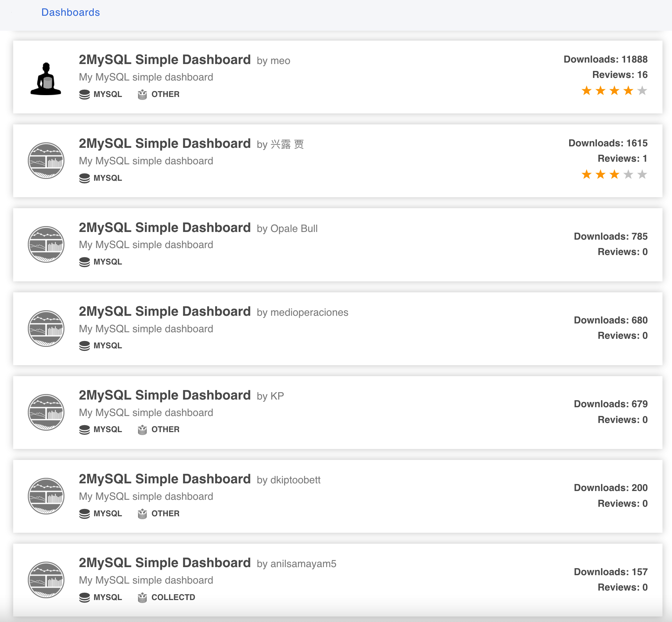
Task: Click 'by dkiptoobett' author text
Action: tap(288, 480)
